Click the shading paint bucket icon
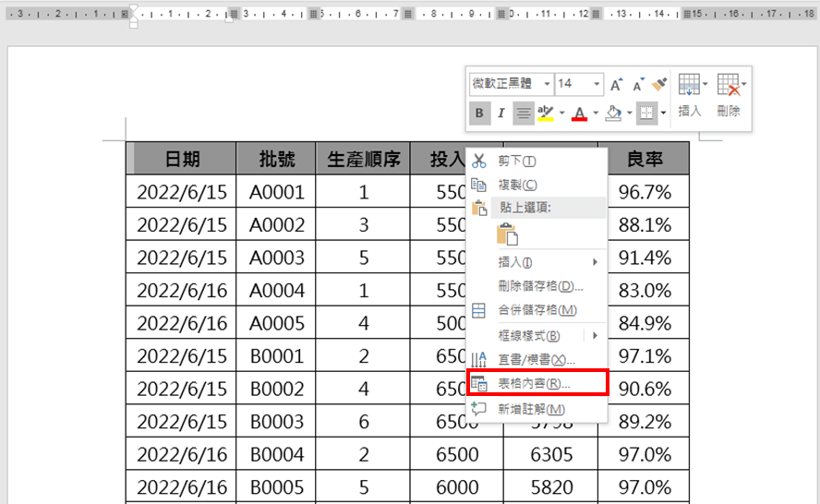Image resolution: width=820 pixels, height=504 pixels. point(613,114)
